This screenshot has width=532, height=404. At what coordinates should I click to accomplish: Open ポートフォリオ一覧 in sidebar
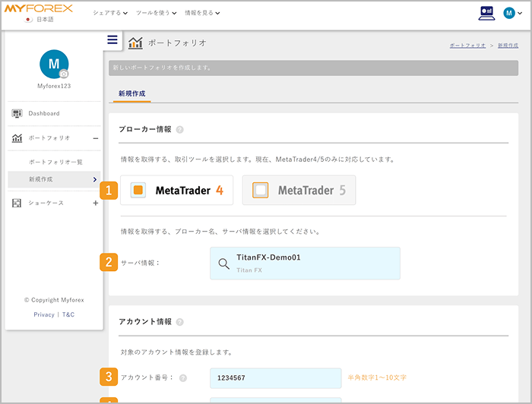[x=55, y=162]
